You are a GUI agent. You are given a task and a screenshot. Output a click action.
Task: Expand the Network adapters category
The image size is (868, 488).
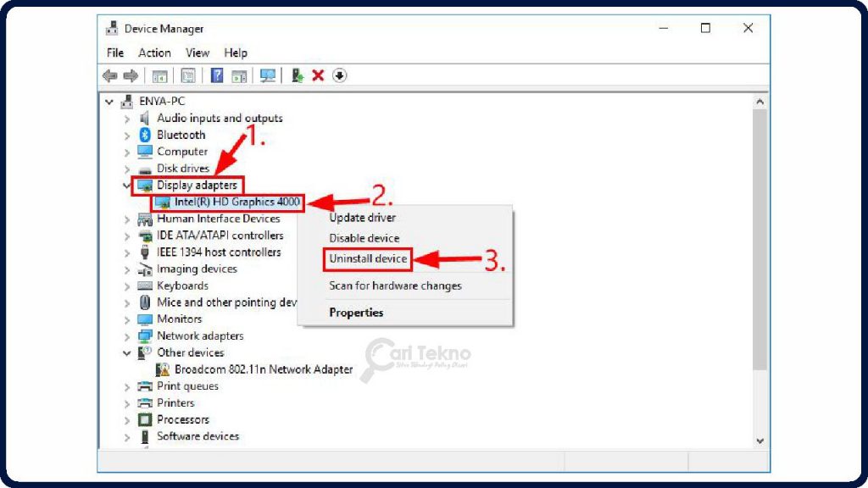(x=126, y=335)
